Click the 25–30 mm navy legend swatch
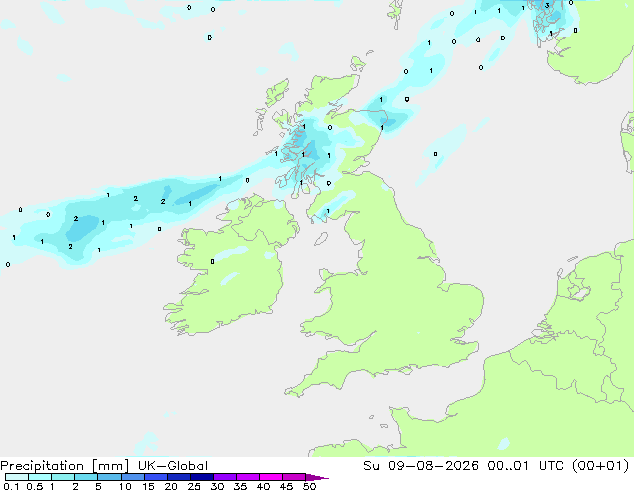 coord(202,477)
